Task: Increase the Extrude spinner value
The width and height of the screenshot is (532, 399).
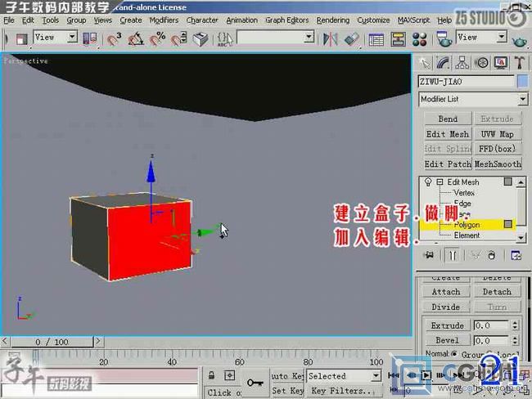Action: [515, 323]
